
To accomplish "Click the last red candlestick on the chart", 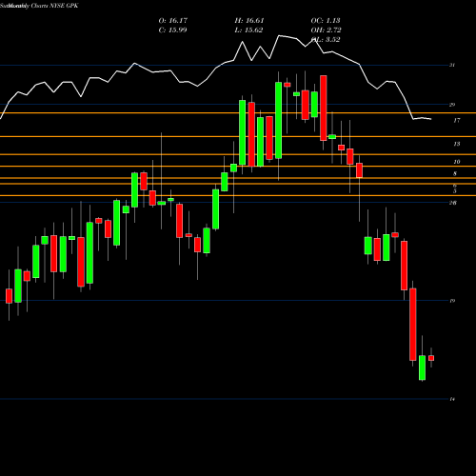I will 431,358.
